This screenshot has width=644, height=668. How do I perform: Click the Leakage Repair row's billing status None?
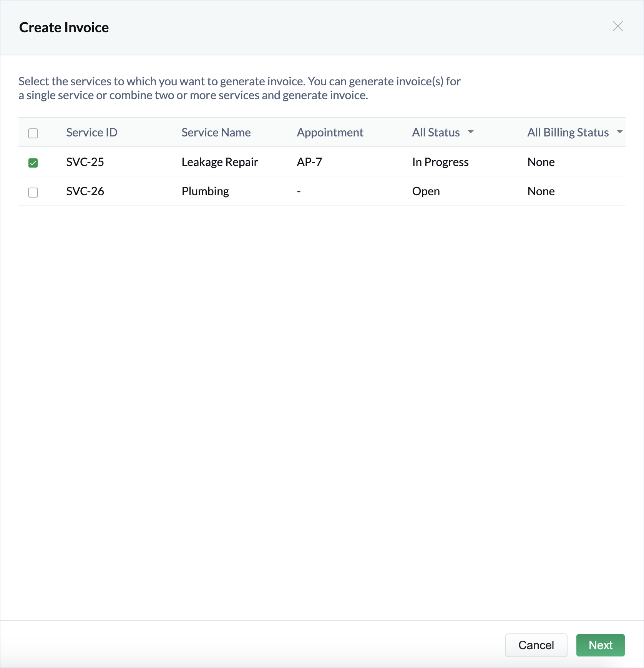coord(541,162)
